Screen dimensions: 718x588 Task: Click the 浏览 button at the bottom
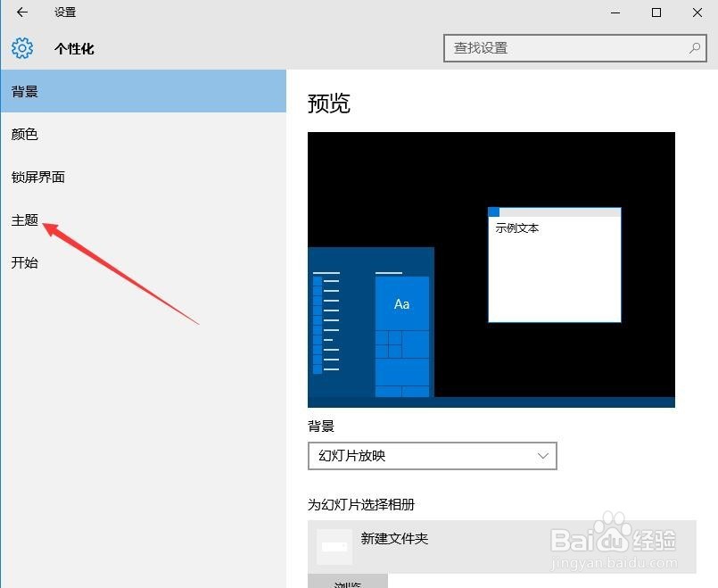point(347,582)
